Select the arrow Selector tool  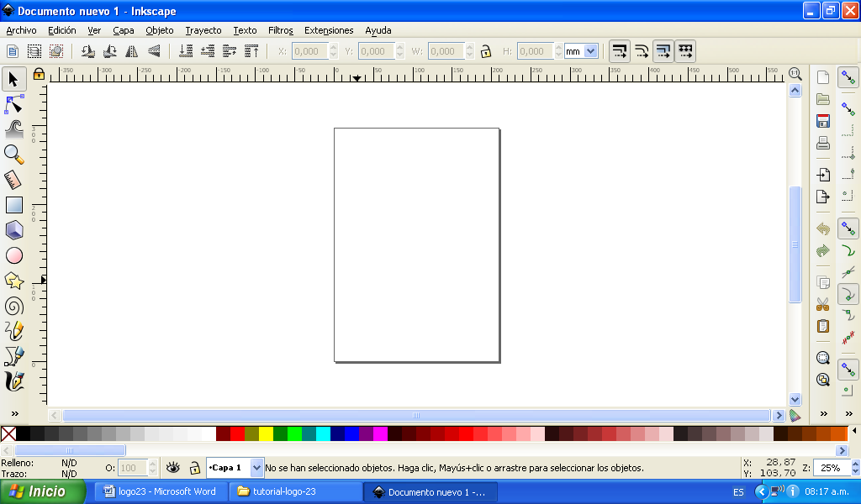13,79
